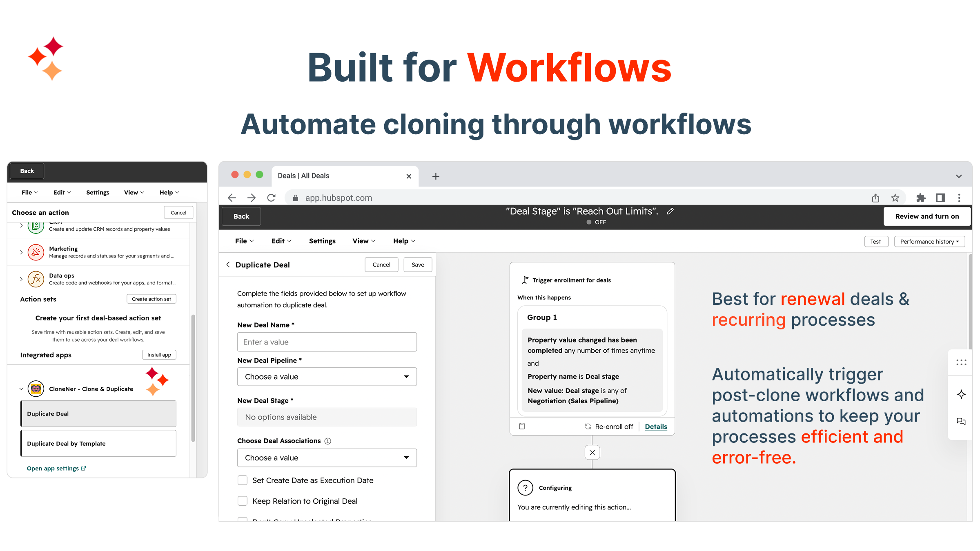Click the share icon in address bar
Image resolution: width=980 pixels, height=551 pixels.
point(875,198)
